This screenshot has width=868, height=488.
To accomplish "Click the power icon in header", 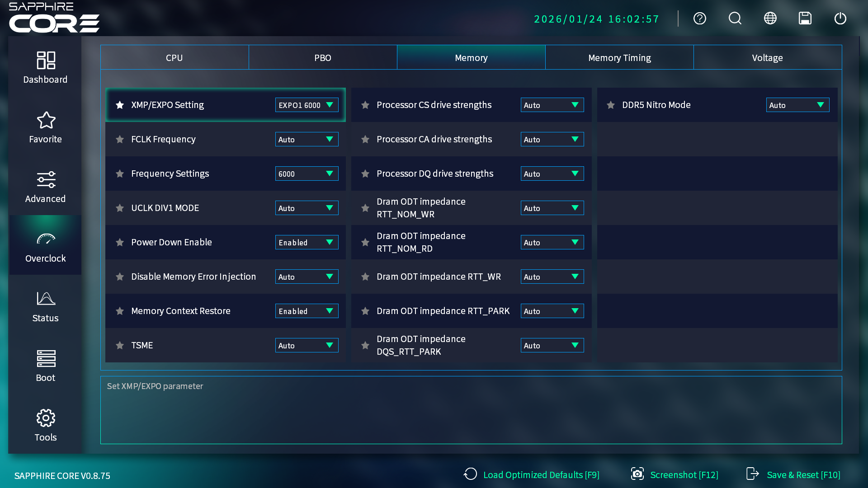I will tap(840, 19).
